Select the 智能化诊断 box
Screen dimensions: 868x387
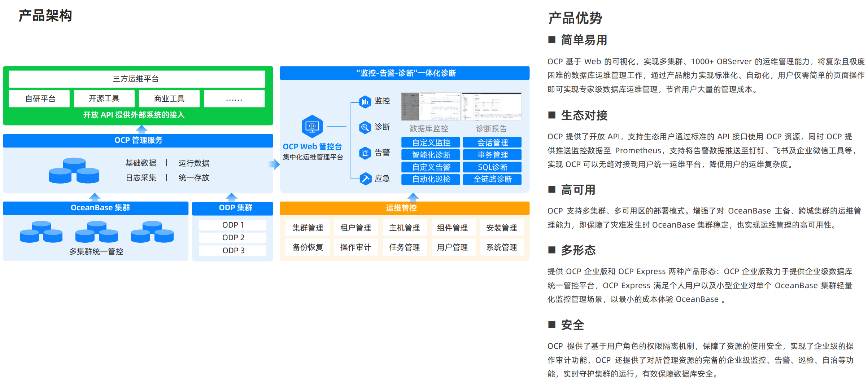click(431, 155)
